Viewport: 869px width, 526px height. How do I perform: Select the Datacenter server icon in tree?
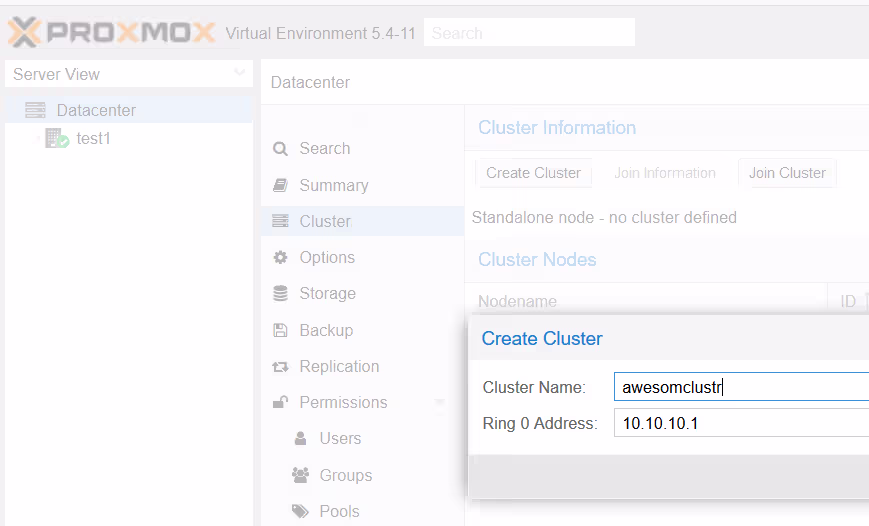click(x=36, y=110)
